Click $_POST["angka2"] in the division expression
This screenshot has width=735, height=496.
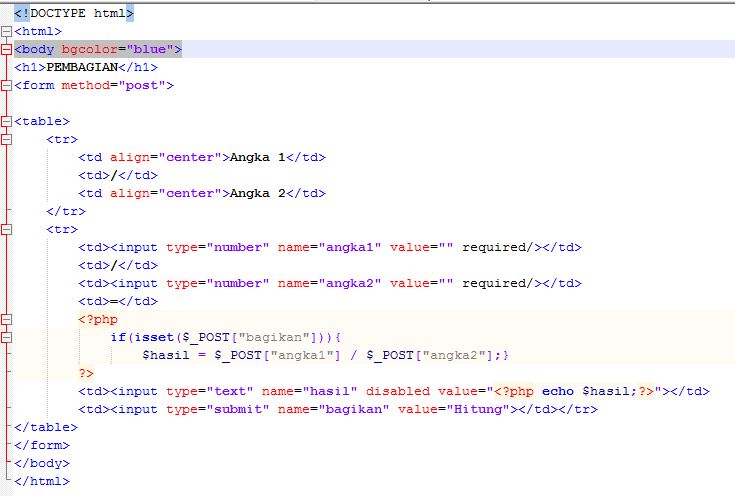tap(429, 355)
